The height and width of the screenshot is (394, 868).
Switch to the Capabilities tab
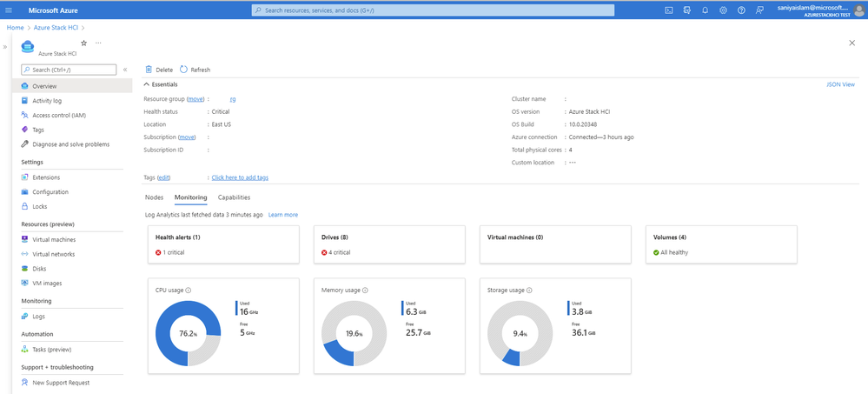pyautogui.click(x=234, y=197)
